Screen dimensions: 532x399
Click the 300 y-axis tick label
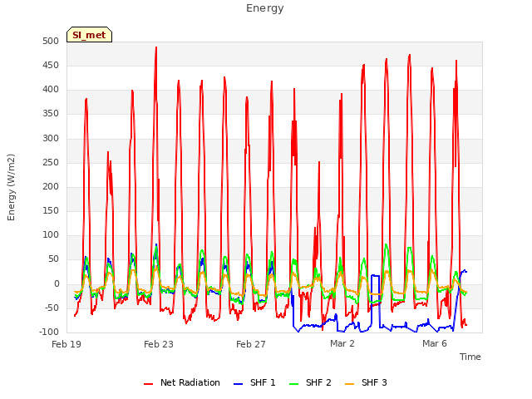tap(51, 139)
